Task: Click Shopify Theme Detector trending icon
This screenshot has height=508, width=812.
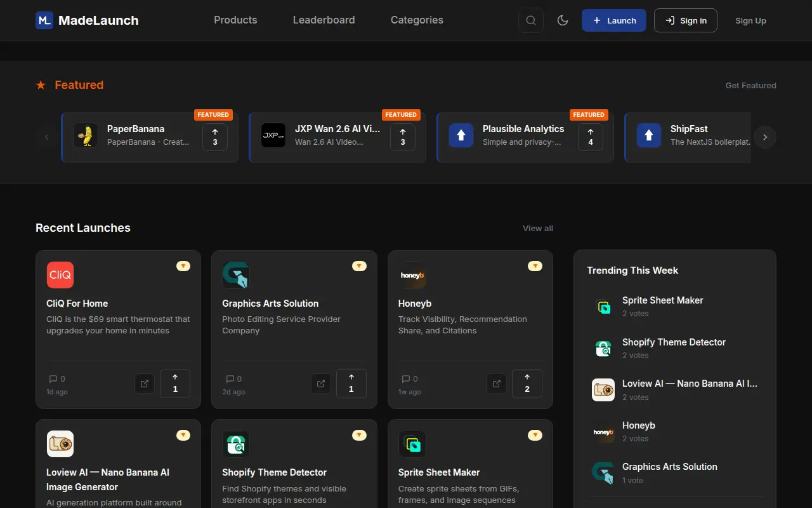Action: tap(603, 349)
